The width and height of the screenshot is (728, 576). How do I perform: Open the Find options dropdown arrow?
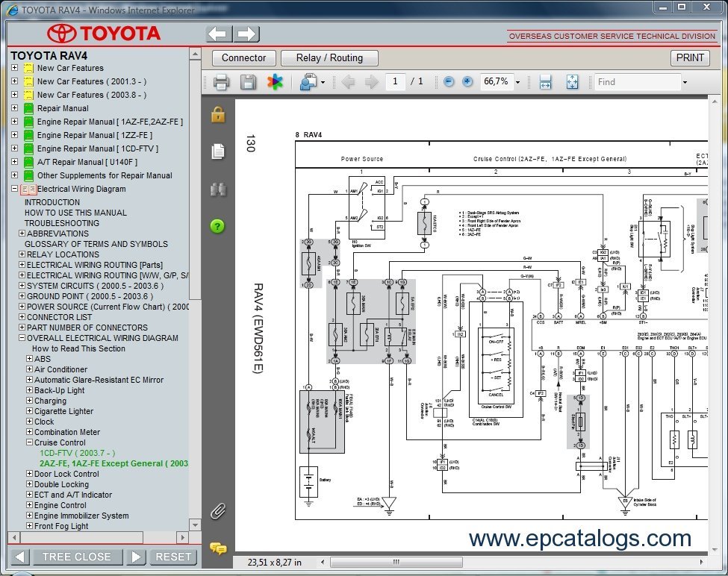click(685, 83)
